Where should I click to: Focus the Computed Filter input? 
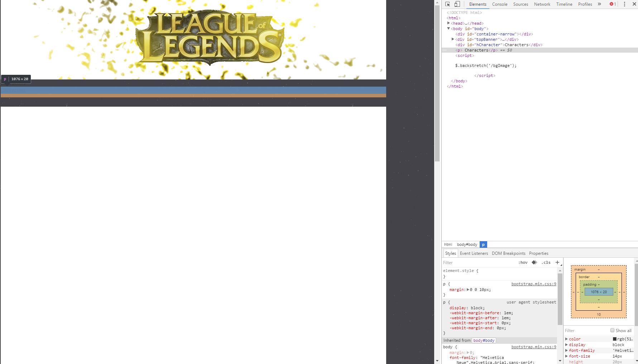[586, 330]
